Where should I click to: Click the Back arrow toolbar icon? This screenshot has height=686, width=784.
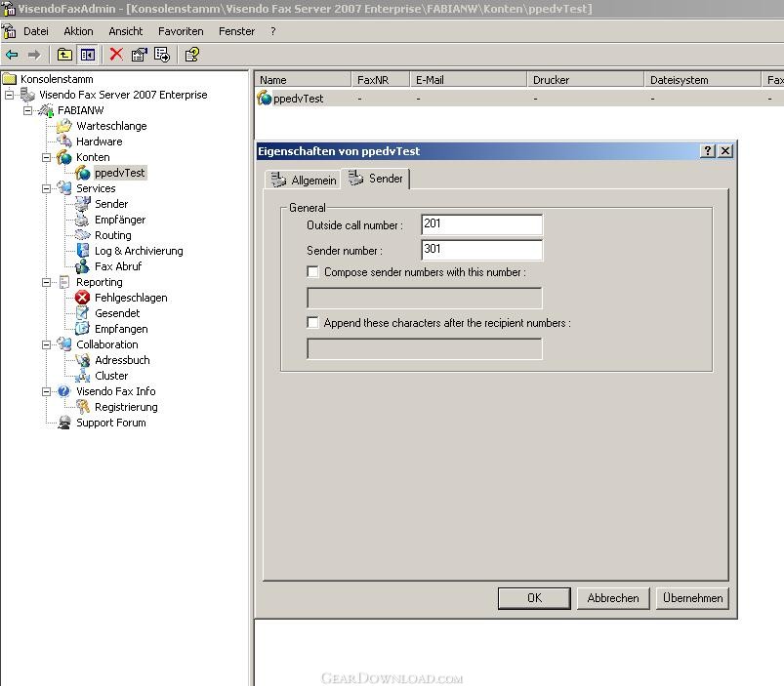click(12, 55)
